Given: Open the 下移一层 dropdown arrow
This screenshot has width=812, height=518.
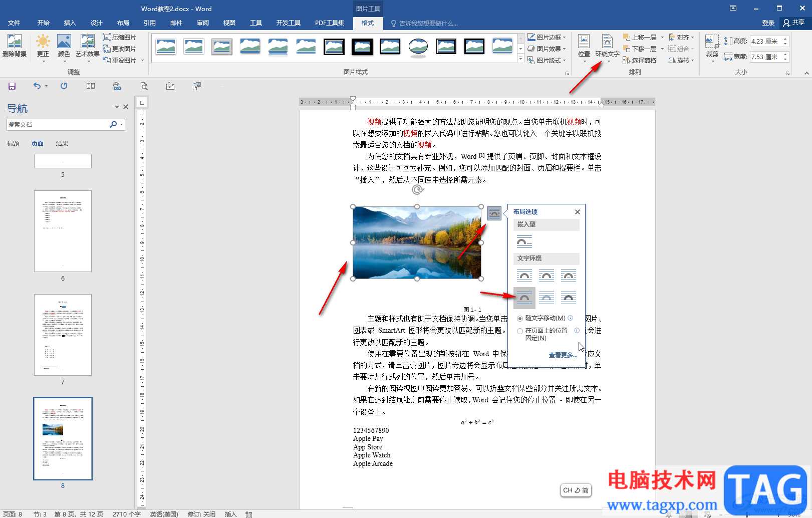Looking at the screenshot, I should (662, 49).
